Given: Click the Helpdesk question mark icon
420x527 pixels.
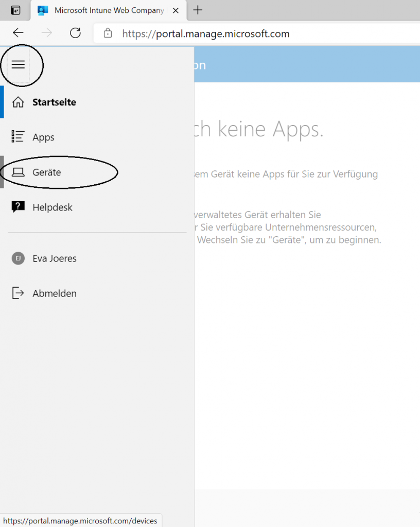Looking at the screenshot, I should point(18,207).
